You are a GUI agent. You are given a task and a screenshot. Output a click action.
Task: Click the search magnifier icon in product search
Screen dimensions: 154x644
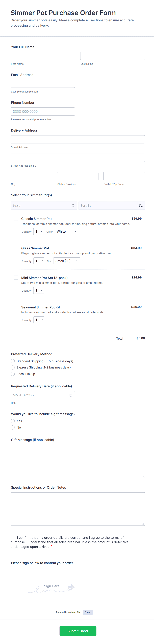(73, 206)
